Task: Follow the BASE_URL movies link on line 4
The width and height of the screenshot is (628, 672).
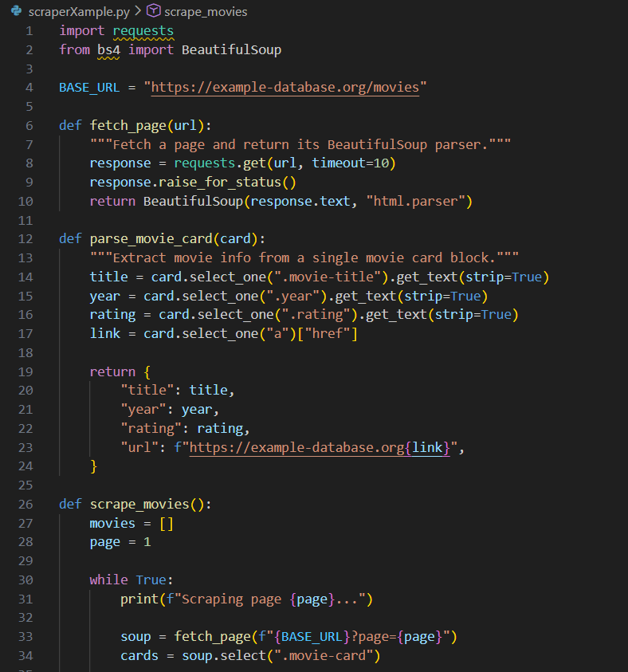Action: [x=285, y=87]
